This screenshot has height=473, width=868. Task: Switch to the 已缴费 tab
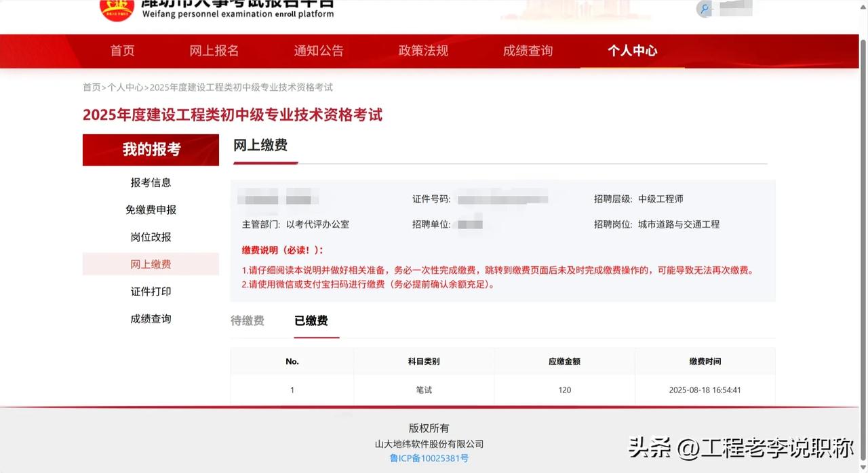click(x=311, y=321)
